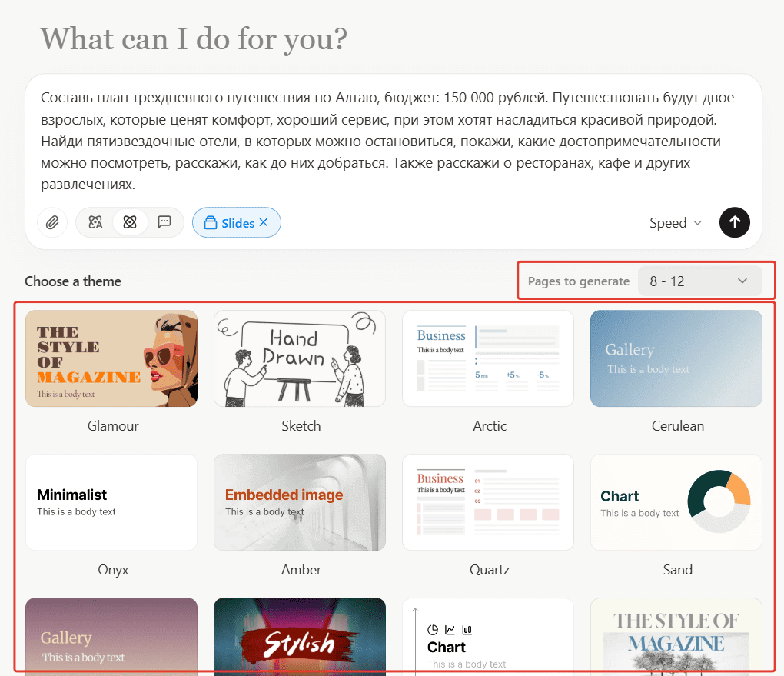Remove the Slides tag with X
The width and height of the screenshot is (784, 676).
coord(264,222)
